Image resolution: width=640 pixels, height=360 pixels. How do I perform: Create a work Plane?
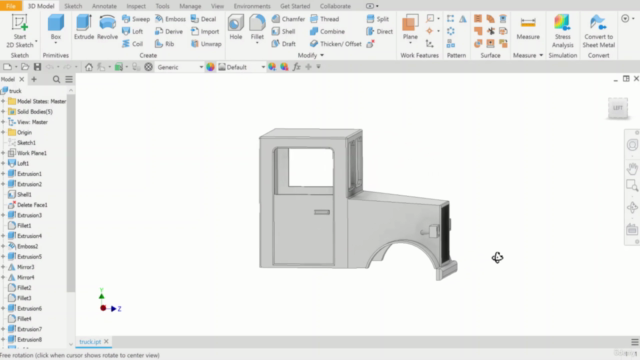(x=410, y=27)
